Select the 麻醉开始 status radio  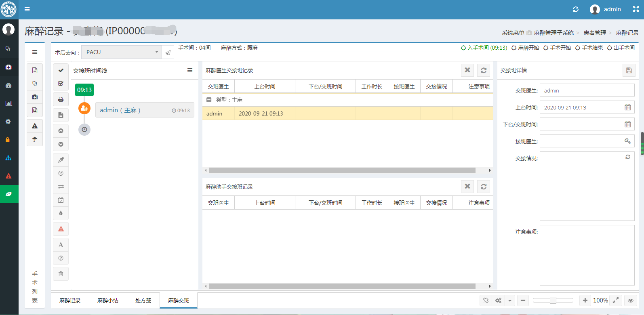coord(525,48)
